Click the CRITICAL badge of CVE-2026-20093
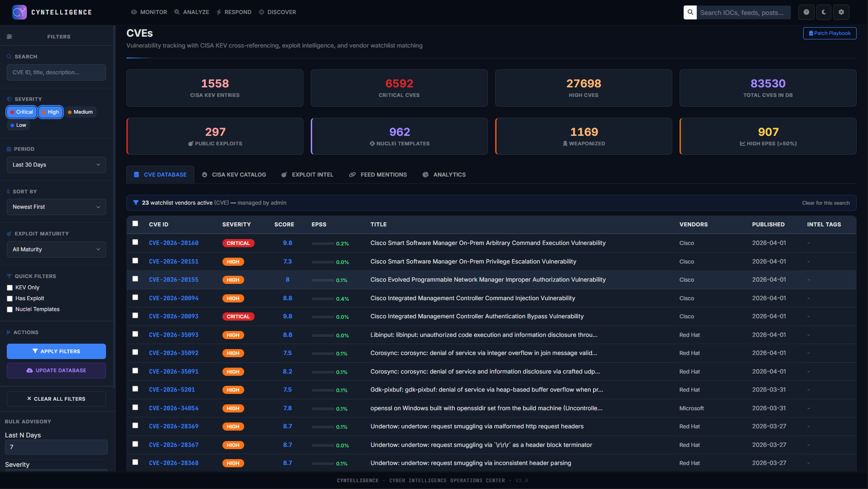This screenshot has width=868, height=489. pos(238,316)
